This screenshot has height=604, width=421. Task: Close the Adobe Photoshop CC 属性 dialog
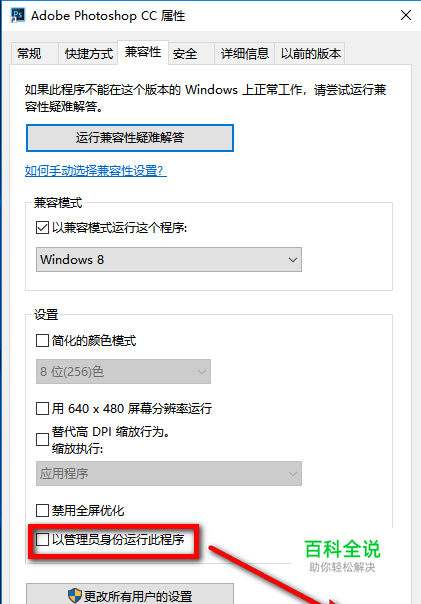406,15
